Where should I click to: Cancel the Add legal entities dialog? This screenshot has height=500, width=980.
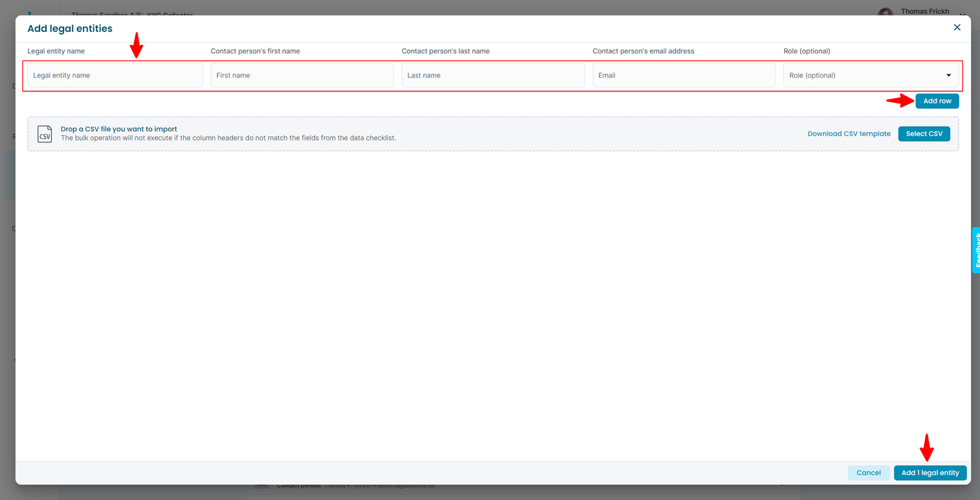pos(868,473)
